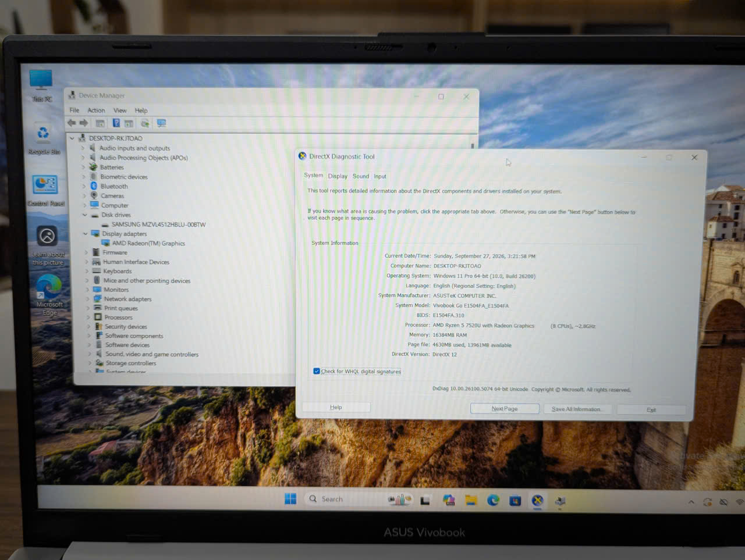Expand the Firmware category

[x=87, y=252]
